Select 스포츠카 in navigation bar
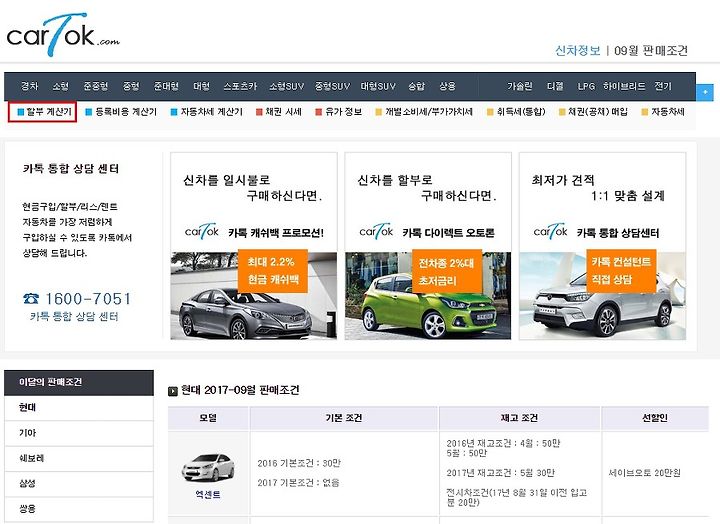Screen dimensions: 720x524 click(240, 86)
